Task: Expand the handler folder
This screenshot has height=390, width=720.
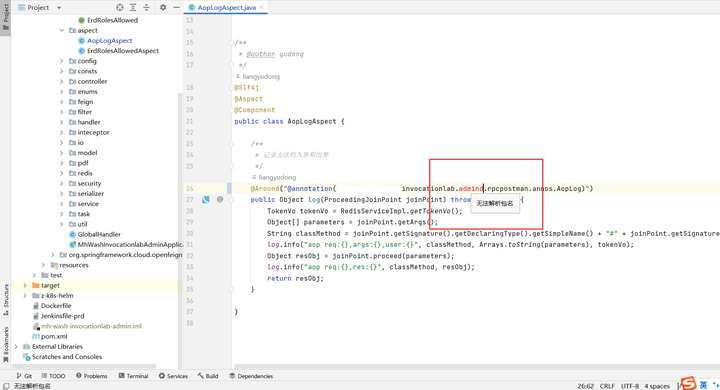Action: click(62, 122)
